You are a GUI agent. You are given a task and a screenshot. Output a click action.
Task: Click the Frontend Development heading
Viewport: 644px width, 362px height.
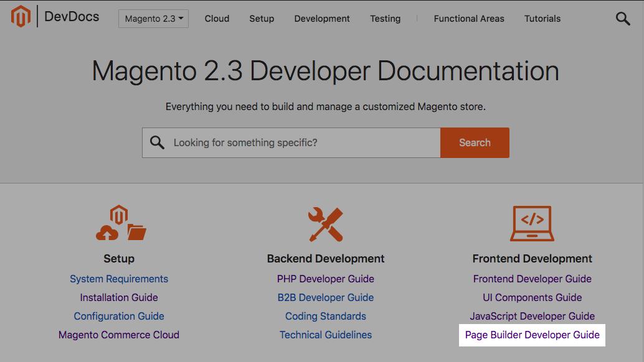533,259
